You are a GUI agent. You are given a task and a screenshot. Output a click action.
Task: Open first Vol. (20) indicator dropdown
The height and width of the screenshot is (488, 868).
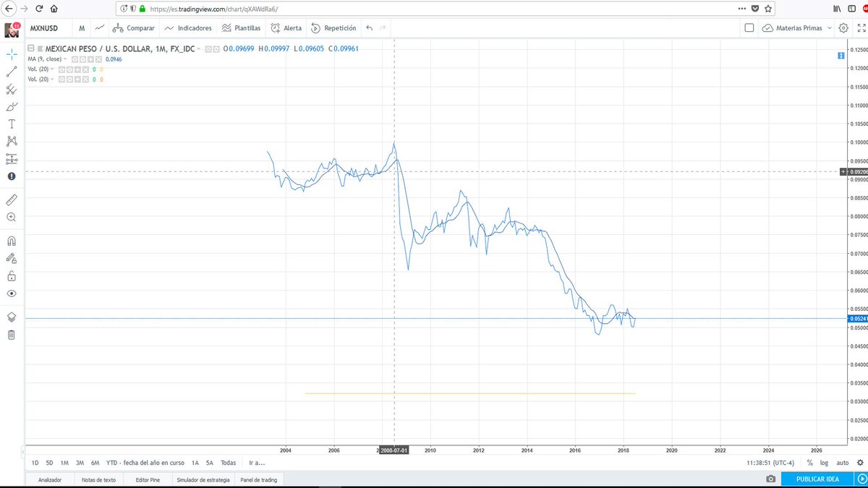(52, 69)
